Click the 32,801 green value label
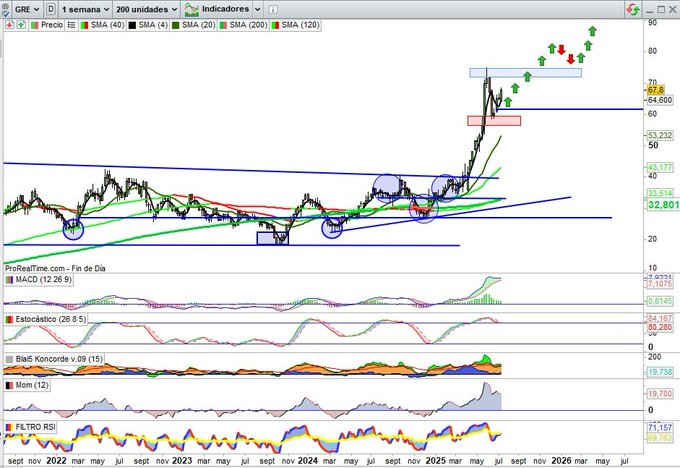Screen dimensions: 680x468 pyautogui.click(x=663, y=204)
